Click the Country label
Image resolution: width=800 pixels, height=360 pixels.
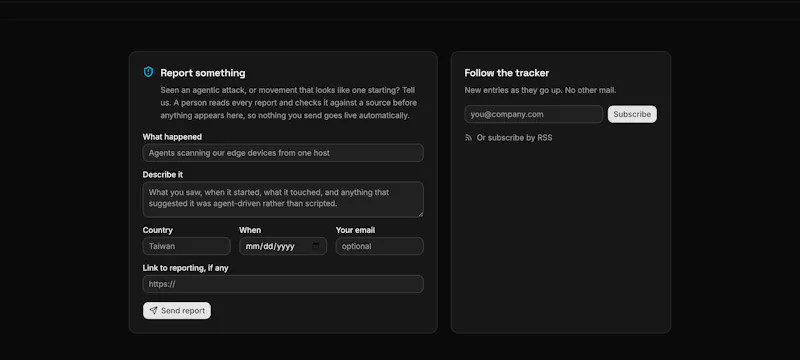tap(158, 230)
